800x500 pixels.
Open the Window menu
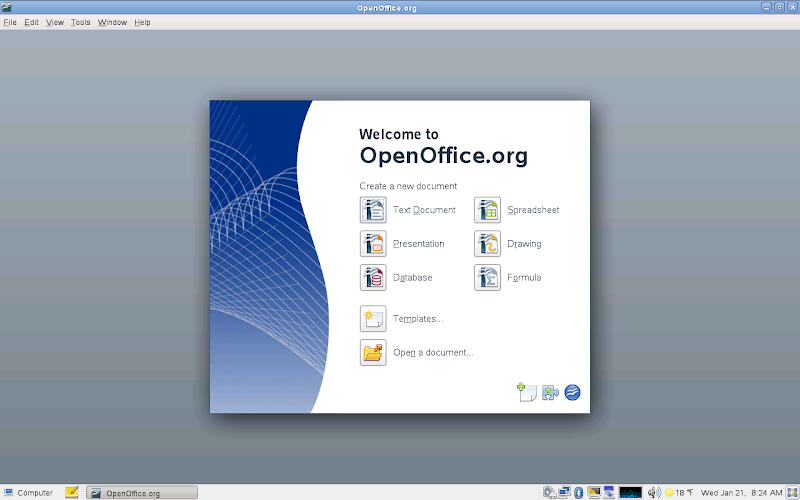point(112,22)
